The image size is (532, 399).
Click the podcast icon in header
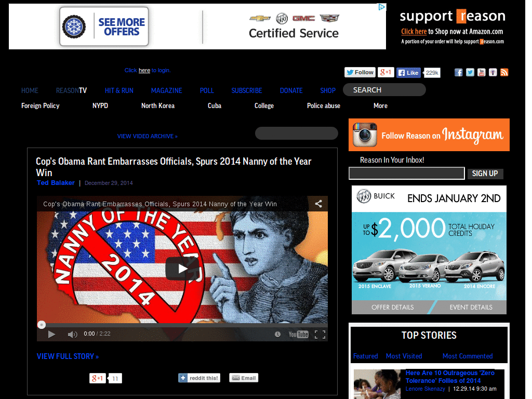pos(493,73)
